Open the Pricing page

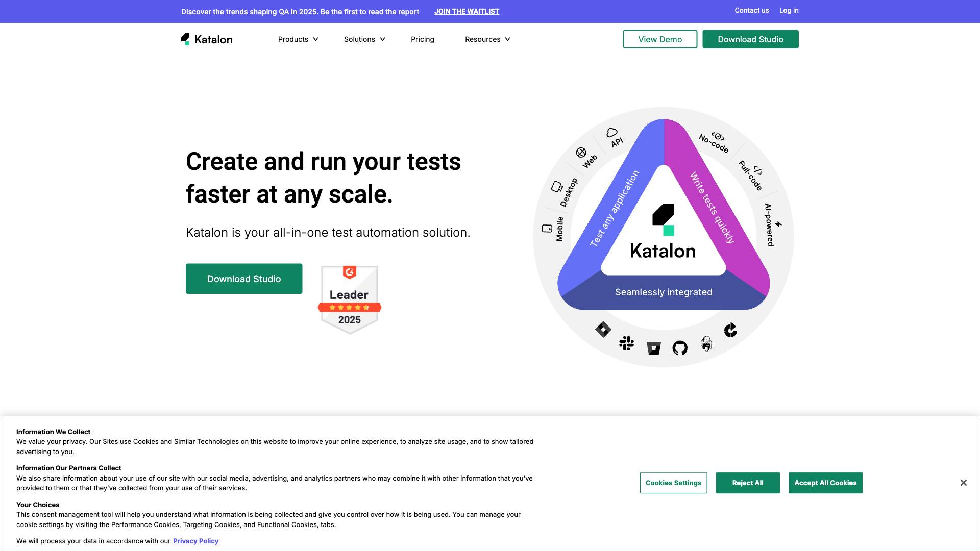(x=422, y=39)
